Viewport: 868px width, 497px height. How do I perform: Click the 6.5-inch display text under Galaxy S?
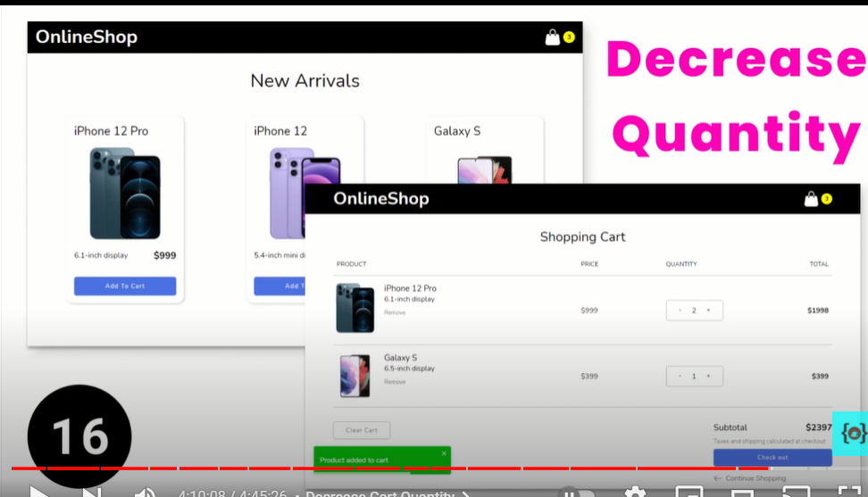click(409, 369)
